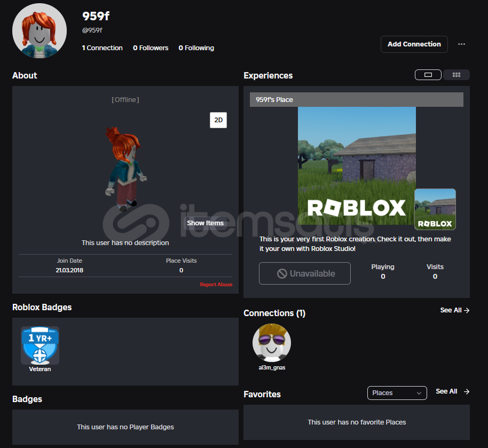Screen dimensions: 488x448
Task: Click the Connections (1) heading
Action: pos(274,313)
